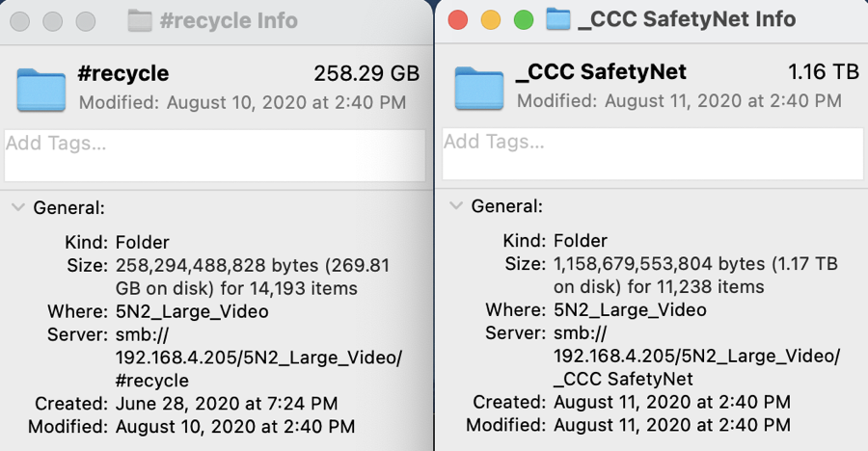The height and width of the screenshot is (451, 868).
Task: Minimize the _CCC SafetyNet Info window
Action: coord(490,20)
